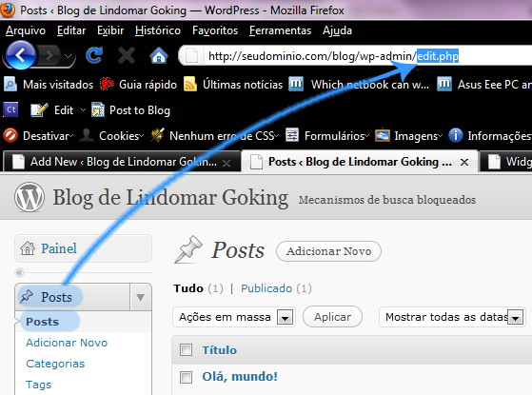Image resolution: width=532 pixels, height=395 pixels.
Task: Open the Categorias link in the sidebar
Action: (55, 364)
